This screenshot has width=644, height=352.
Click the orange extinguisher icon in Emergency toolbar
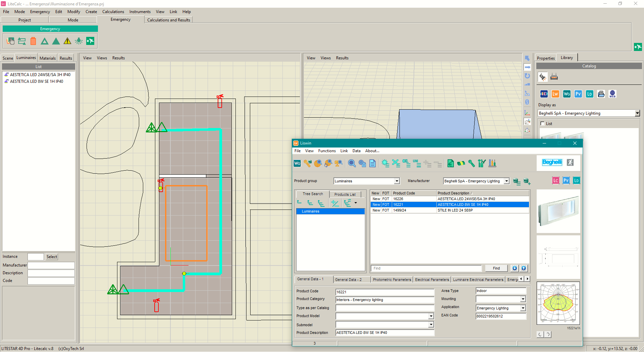(33, 41)
